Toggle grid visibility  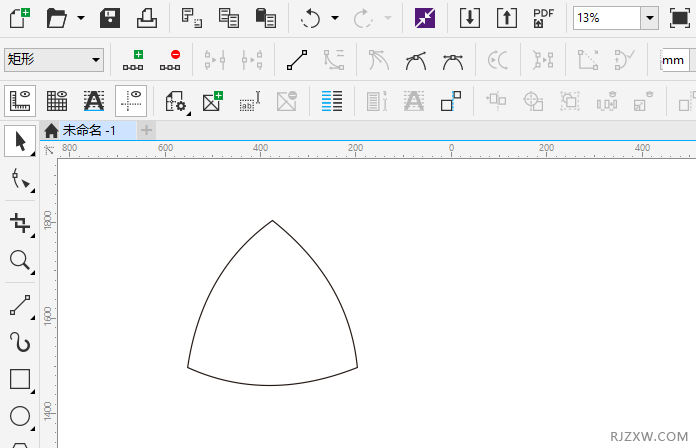click(x=57, y=101)
